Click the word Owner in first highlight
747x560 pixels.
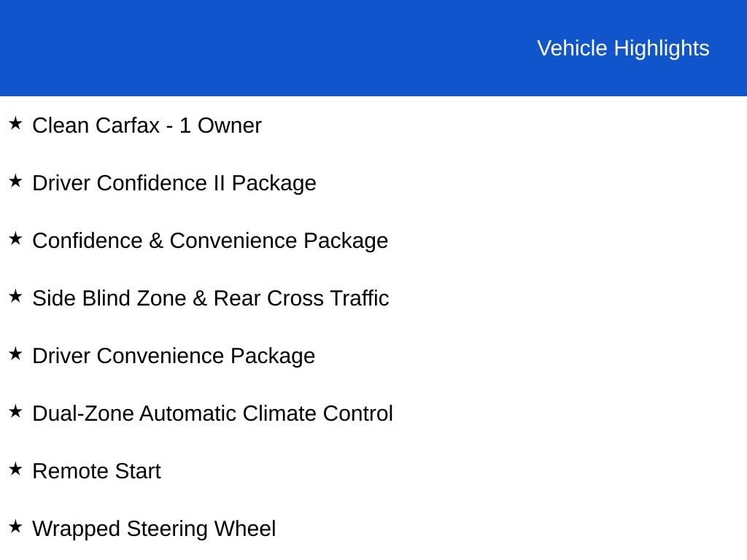[x=230, y=125]
